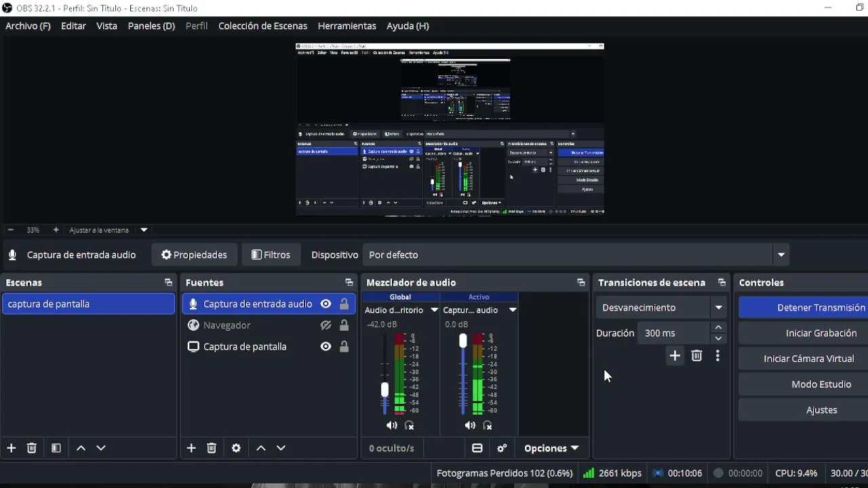Expand Desvanecimiento transition dropdown
Image resolution: width=868 pixels, height=488 pixels.
[718, 308]
